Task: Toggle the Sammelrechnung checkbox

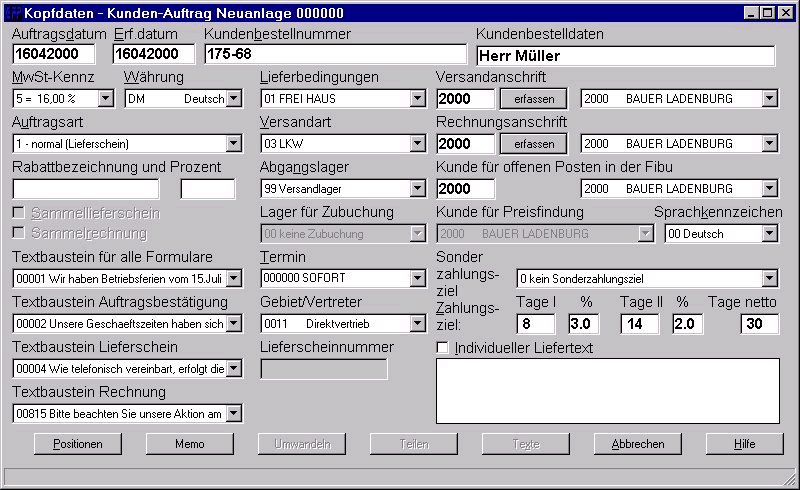Action: (18, 233)
